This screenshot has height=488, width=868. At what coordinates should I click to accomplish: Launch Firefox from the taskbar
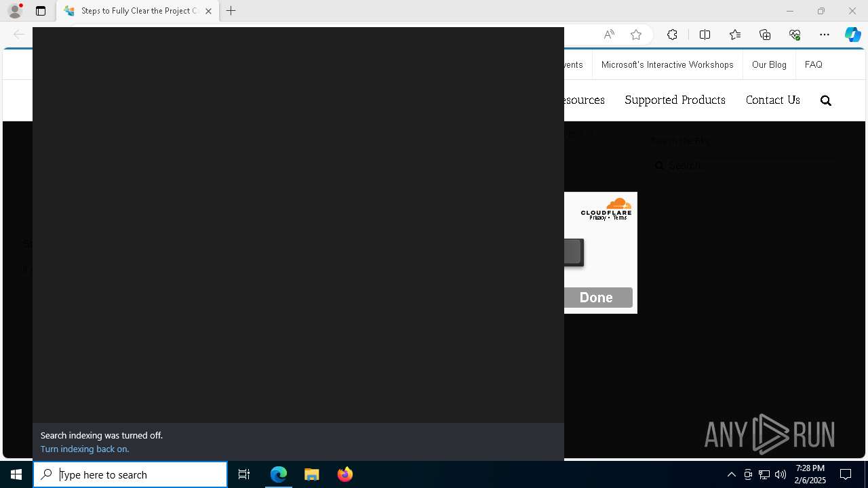pos(345,474)
